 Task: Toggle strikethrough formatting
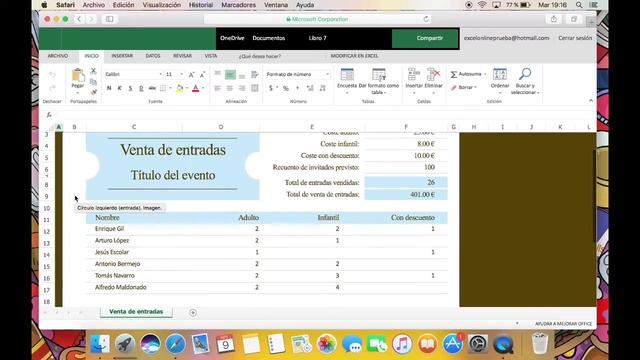(x=152, y=88)
